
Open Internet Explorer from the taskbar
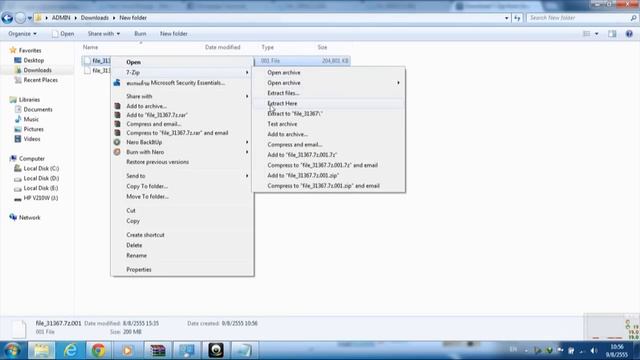(70, 350)
